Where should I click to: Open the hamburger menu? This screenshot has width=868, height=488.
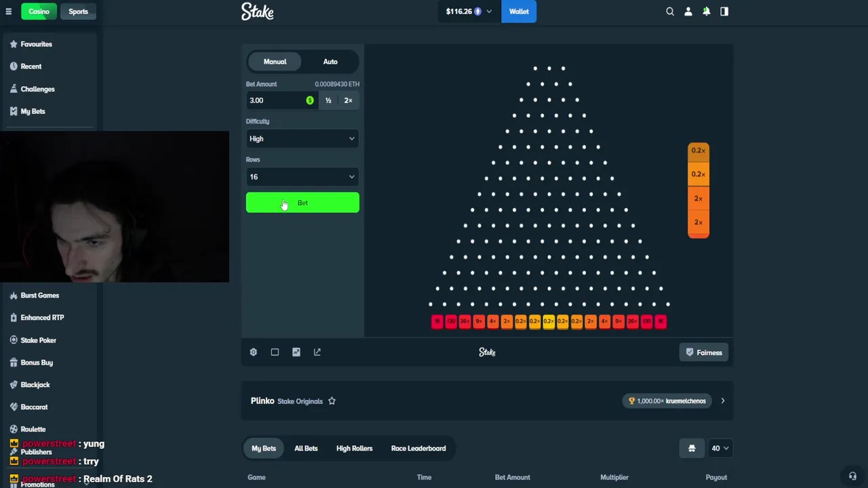point(9,12)
